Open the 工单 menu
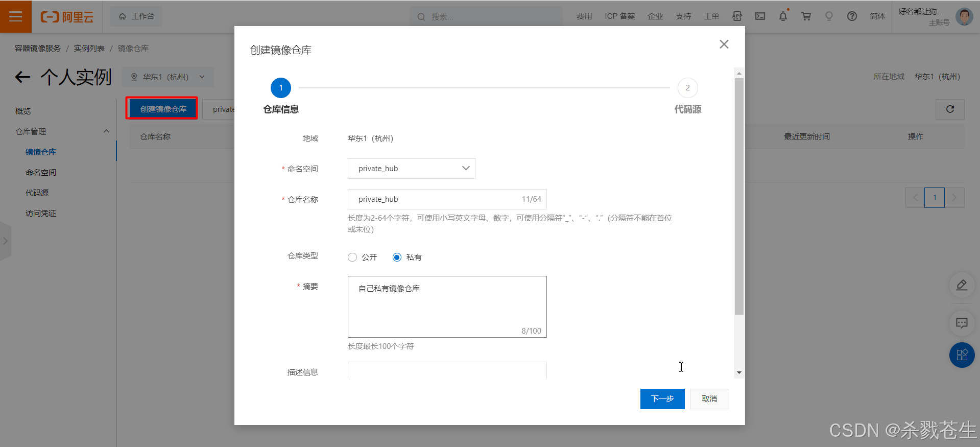980x447 pixels. point(711,16)
